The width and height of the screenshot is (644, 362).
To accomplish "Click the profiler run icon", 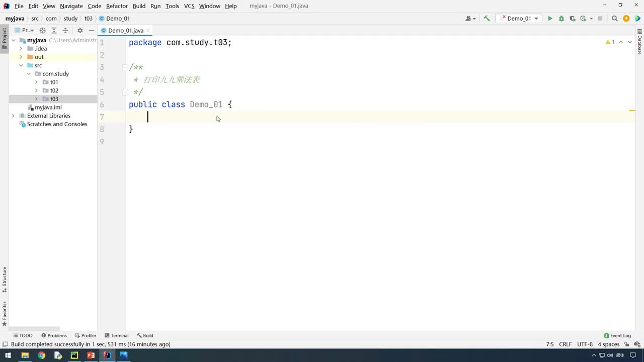I will tap(583, 19).
